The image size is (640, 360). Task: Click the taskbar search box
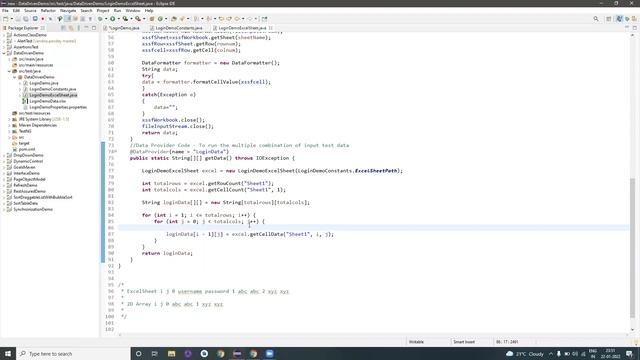[73, 353]
